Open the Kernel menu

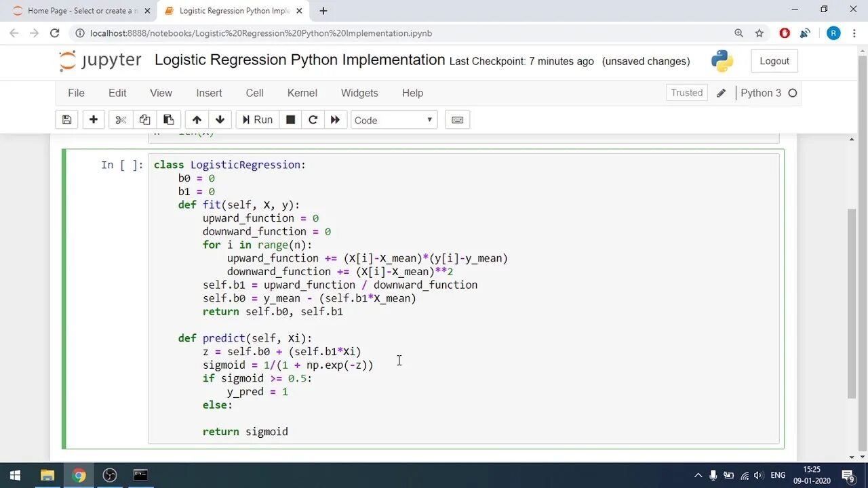(302, 93)
